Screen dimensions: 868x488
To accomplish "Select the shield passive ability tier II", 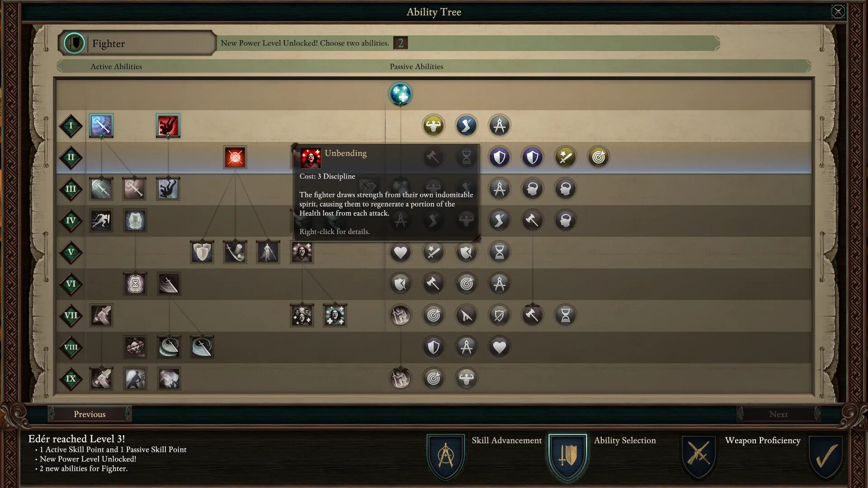I will pos(500,157).
